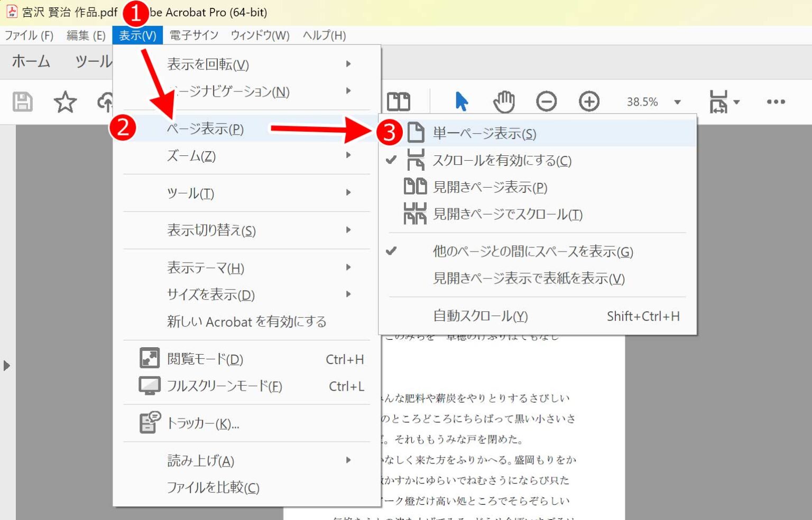Open the Favorites star icon
Viewport: 812px width, 520px height.
point(64,101)
